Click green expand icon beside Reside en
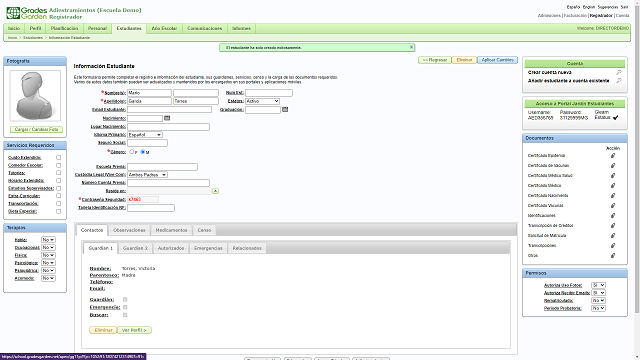Image resolution: width=640 pixels, height=360 pixels. point(216,191)
